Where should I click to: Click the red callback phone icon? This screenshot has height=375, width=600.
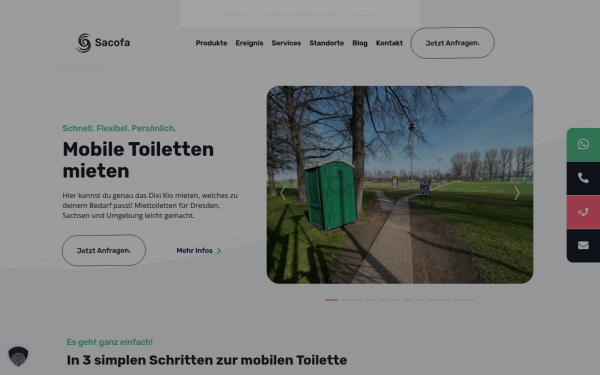[583, 212]
